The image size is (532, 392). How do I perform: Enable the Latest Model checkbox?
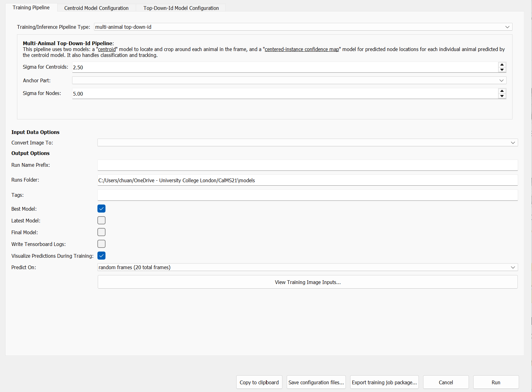coord(101,220)
